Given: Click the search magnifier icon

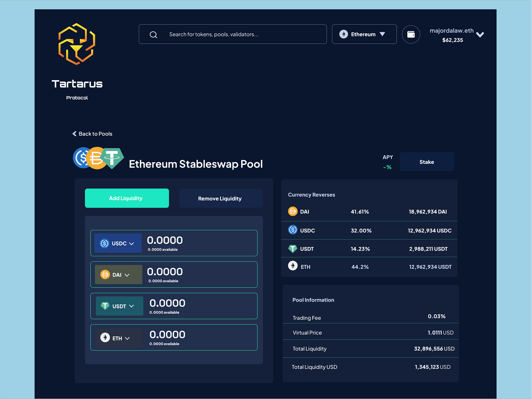Looking at the screenshot, I should (x=153, y=34).
